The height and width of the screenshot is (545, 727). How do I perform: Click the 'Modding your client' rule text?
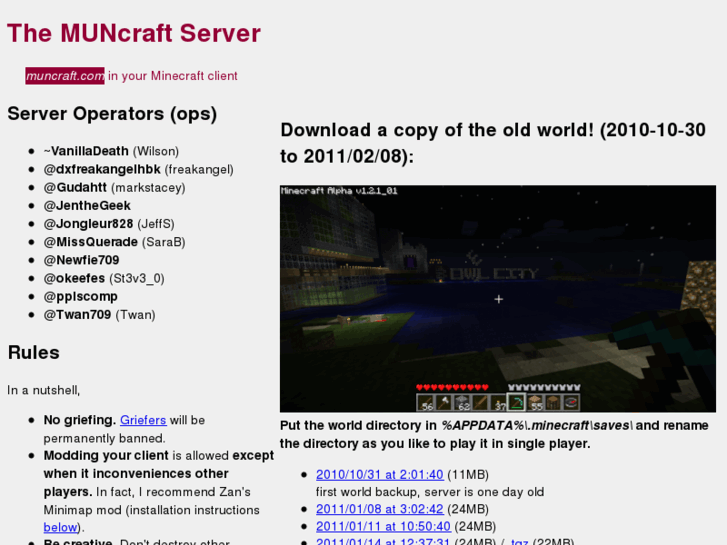coord(106,455)
